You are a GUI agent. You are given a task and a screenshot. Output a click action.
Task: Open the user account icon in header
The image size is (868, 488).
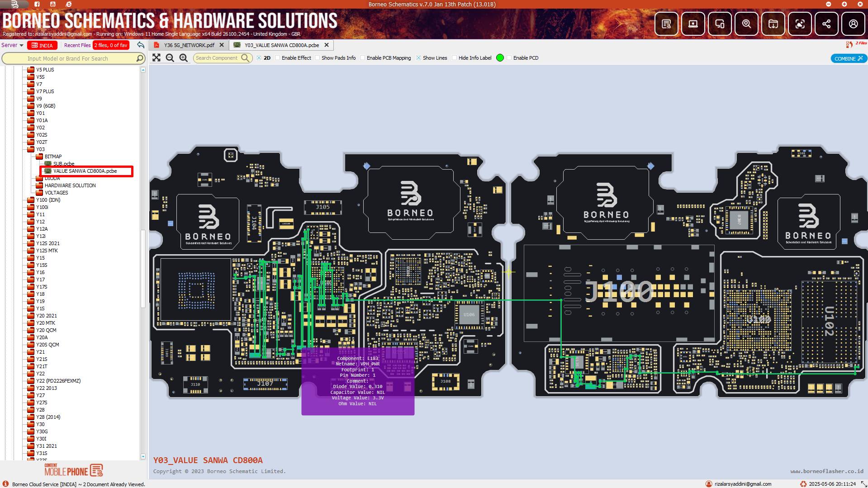(853, 24)
